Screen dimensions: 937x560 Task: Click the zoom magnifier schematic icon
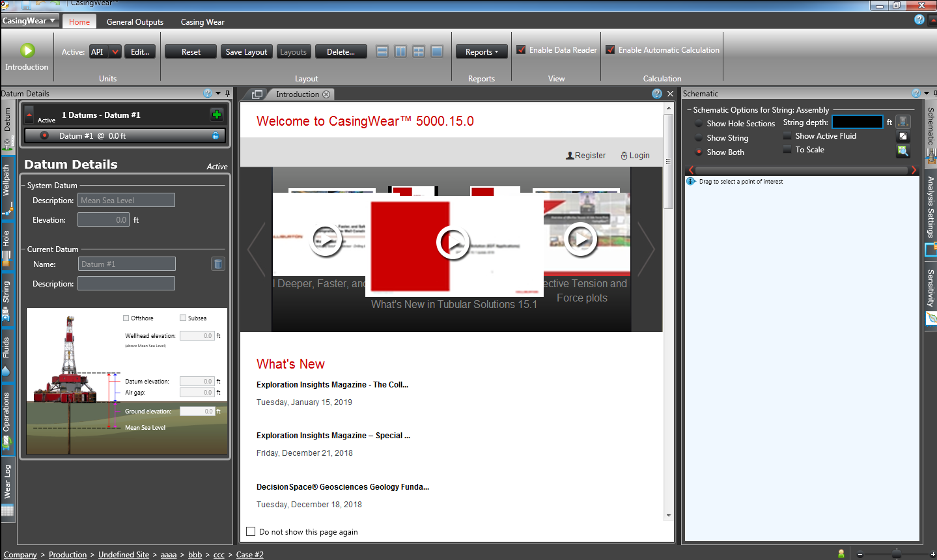coord(903,151)
